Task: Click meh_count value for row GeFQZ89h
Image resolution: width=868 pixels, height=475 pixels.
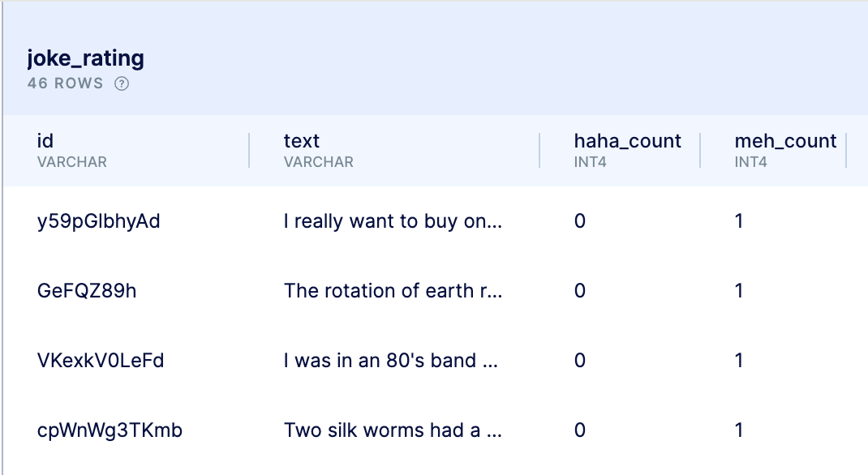Action: click(739, 291)
